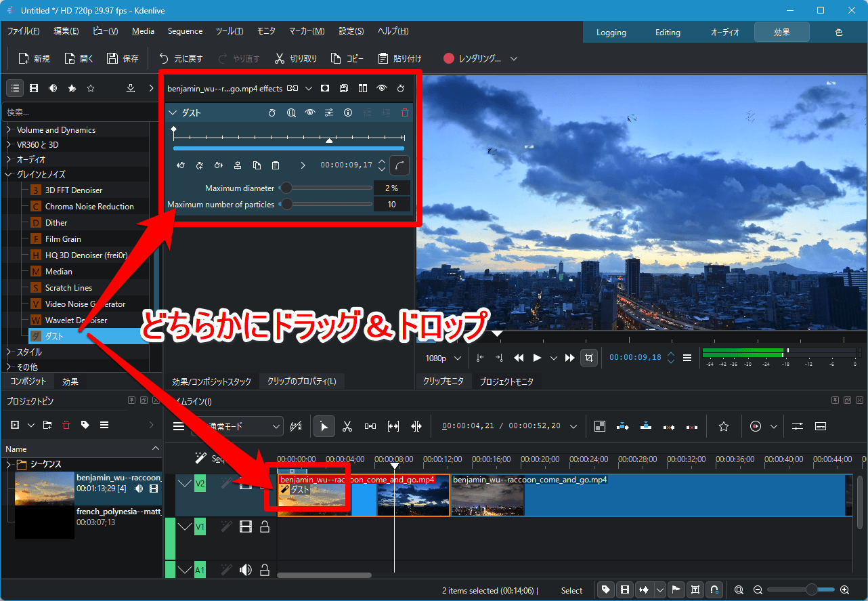The width and height of the screenshot is (868, 601).
Task: Toggle lock on V1 track
Action: (265, 526)
